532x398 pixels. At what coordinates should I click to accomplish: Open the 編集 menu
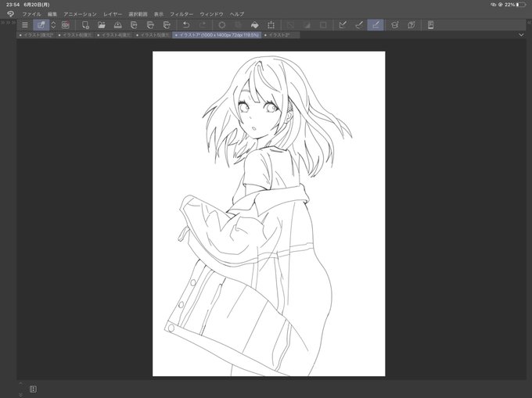coord(52,14)
